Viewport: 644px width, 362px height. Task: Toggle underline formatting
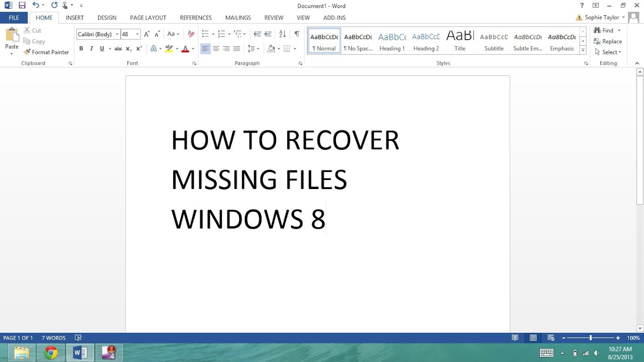point(102,49)
